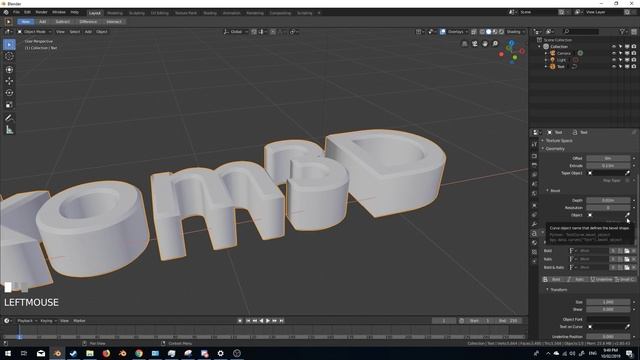Click the Subtract selection mode button
Viewport: 640px width, 360px height.
[x=62, y=22]
